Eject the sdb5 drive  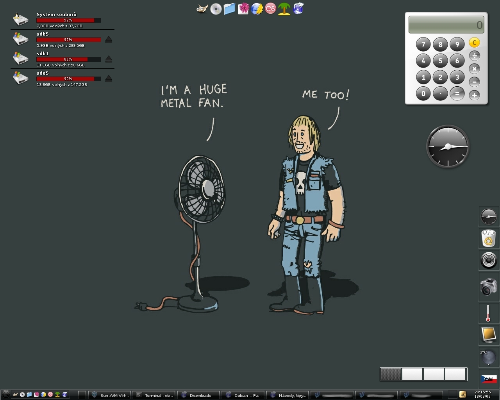tap(108, 40)
